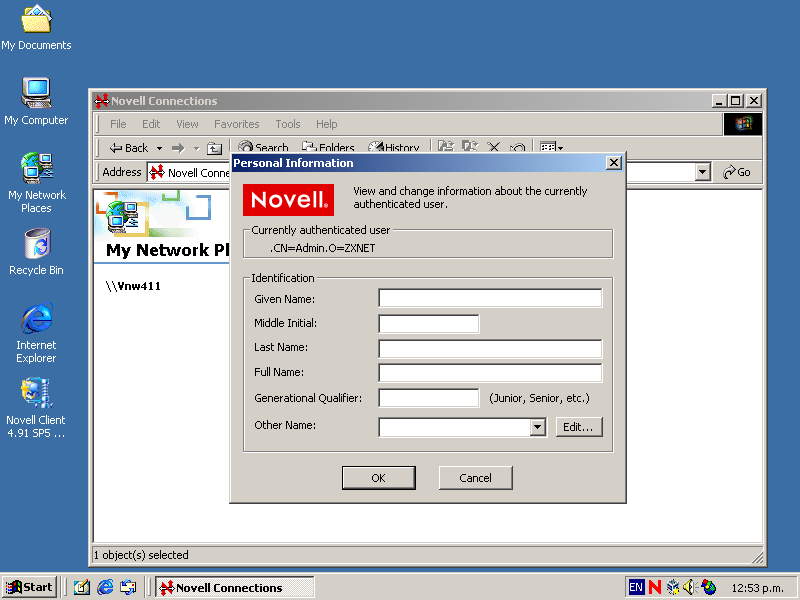Click the red N Novell tray icon
This screenshot has height=600, width=800.
coord(655,587)
